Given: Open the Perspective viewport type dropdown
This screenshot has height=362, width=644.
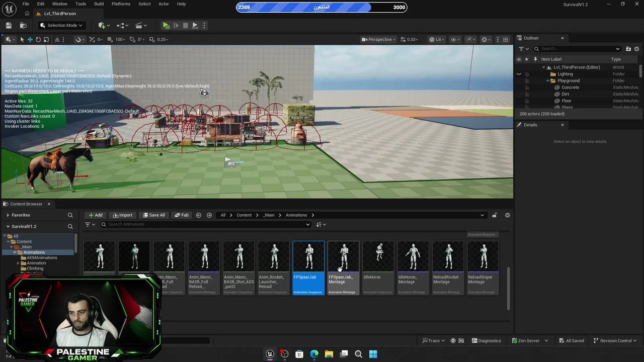Looking at the screenshot, I should [x=379, y=39].
